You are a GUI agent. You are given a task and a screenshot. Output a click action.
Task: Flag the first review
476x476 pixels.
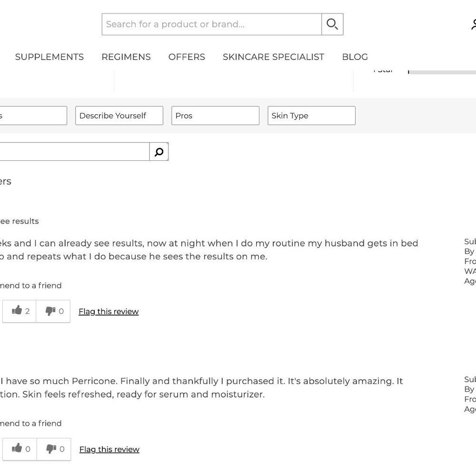(x=109, y=311)
